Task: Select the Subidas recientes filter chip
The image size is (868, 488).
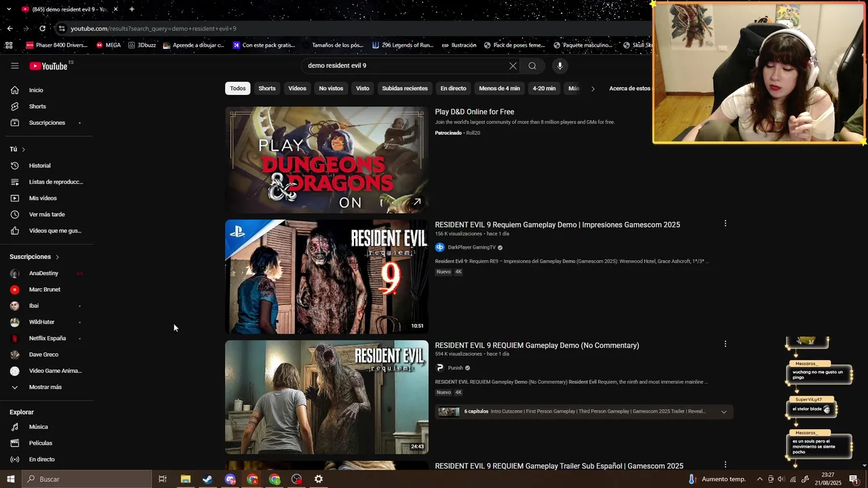Action: (405, 88)
